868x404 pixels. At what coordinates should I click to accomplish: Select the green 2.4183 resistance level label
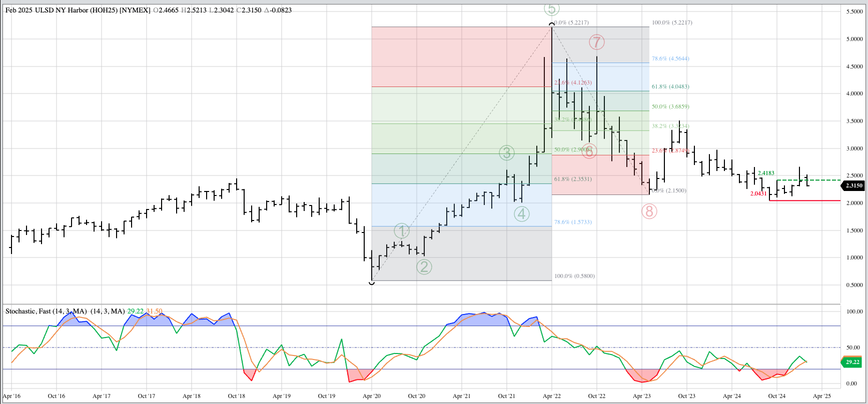[766, 173]
